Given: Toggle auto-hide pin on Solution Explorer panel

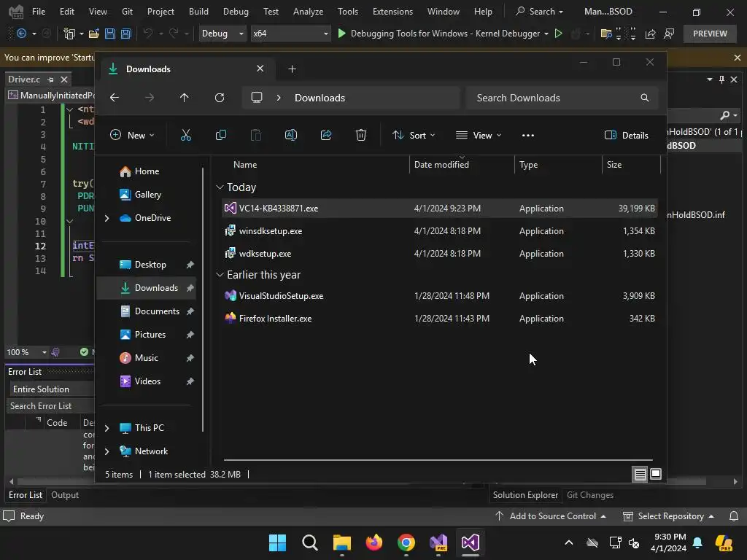Looking at the screenshot, I should pos(721,79).
